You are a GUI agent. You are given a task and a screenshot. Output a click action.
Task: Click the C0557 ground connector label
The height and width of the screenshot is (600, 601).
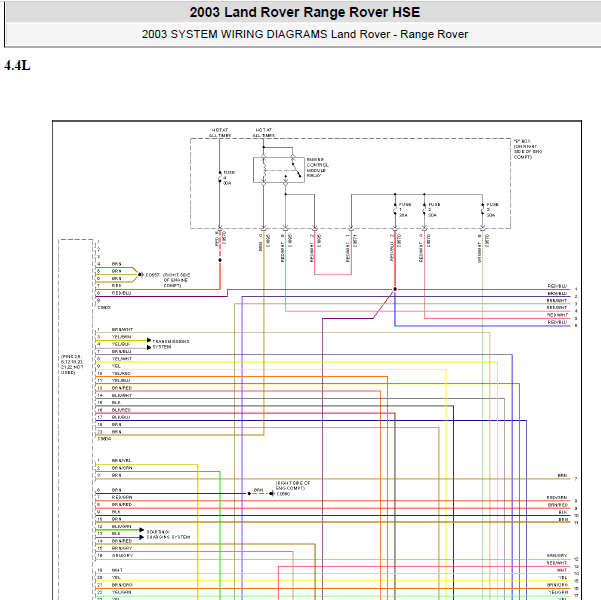[153, 275]
